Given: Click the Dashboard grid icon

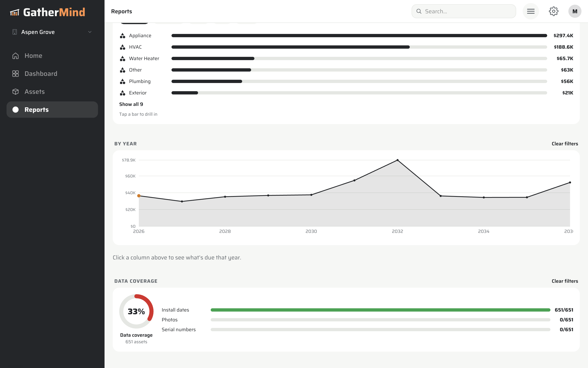Looking at the screenshot, I should pyautogui.click(x=16, y=74).
